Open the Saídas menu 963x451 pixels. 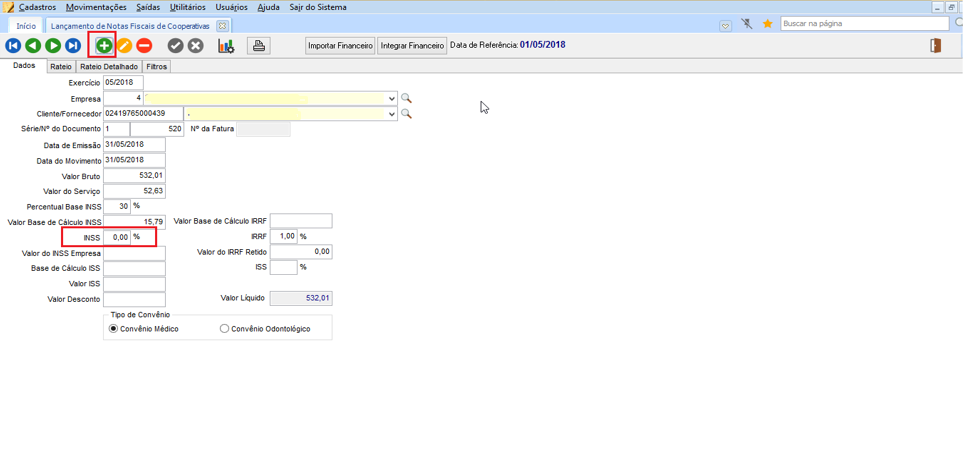(x=148, y=7)
